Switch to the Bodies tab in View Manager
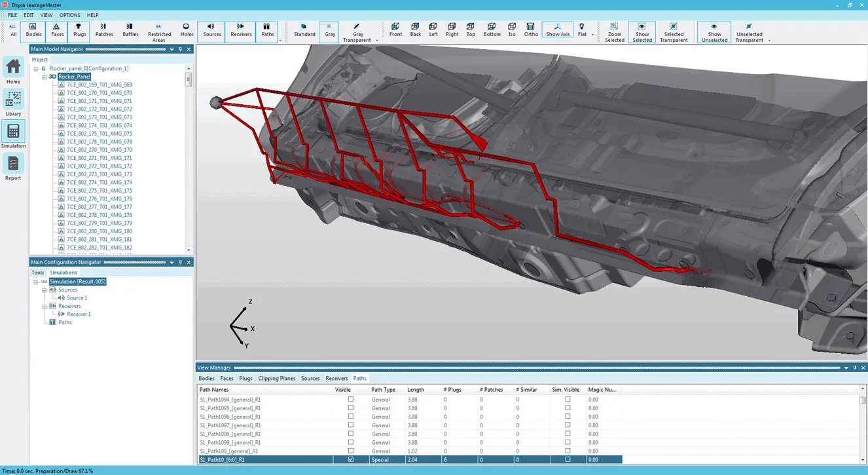The height and width of the screenshot is (475, 868). pyautogui.click(x=206, y=378)
